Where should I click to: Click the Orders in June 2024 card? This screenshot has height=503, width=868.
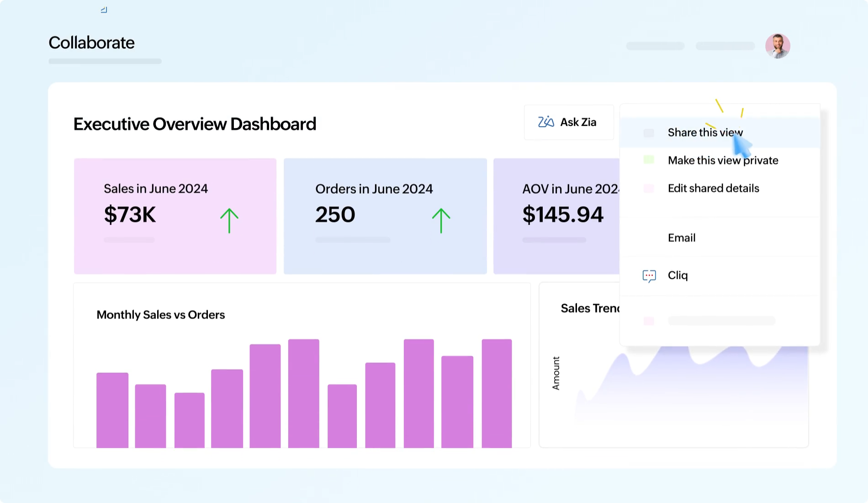tap(385, 216)
